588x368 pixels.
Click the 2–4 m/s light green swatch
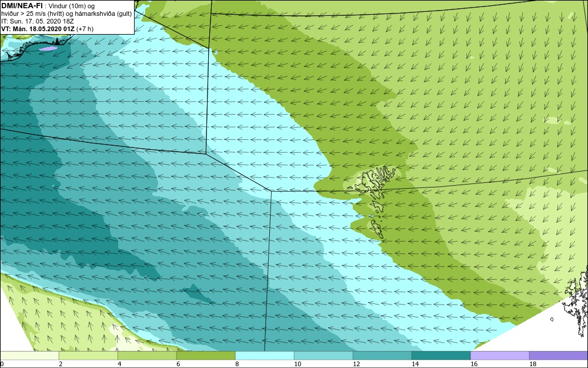(89, 356)
